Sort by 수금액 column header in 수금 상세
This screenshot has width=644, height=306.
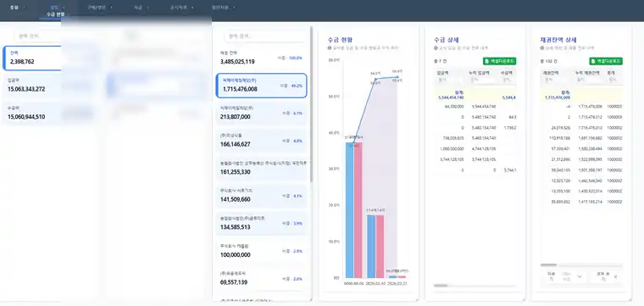tap(508, 72)
